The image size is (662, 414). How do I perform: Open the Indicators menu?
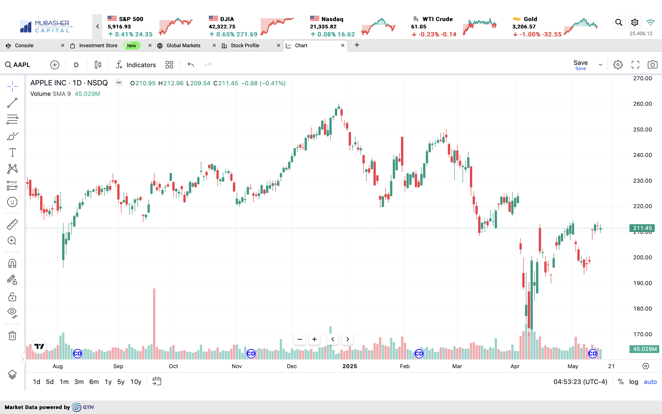pyautogui.click(x=135, y=65)
